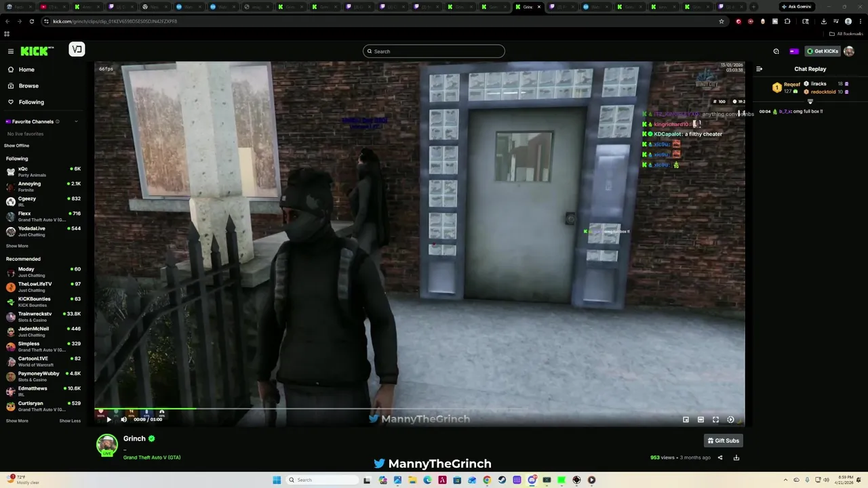Open xQc channel from the Following list
The width and height of the screenshot is (868, 488).
coord(43,171)
